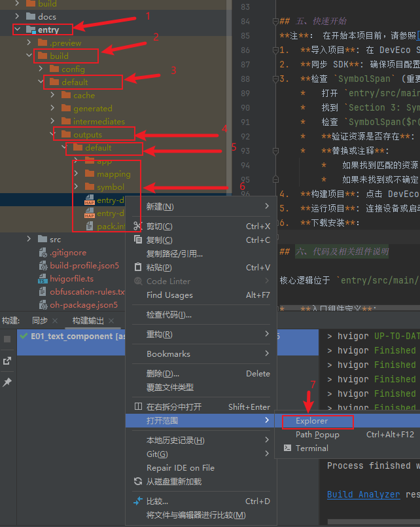The height and width of the screenshot is (527, 420).
Task: Expand the generated folder
Action: coord(53,108)
